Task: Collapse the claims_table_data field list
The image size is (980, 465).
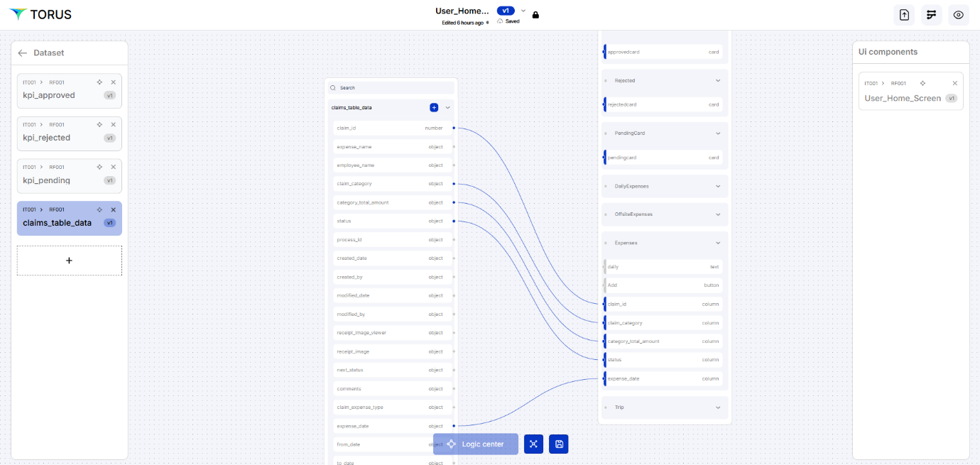Action: (447, 108)
